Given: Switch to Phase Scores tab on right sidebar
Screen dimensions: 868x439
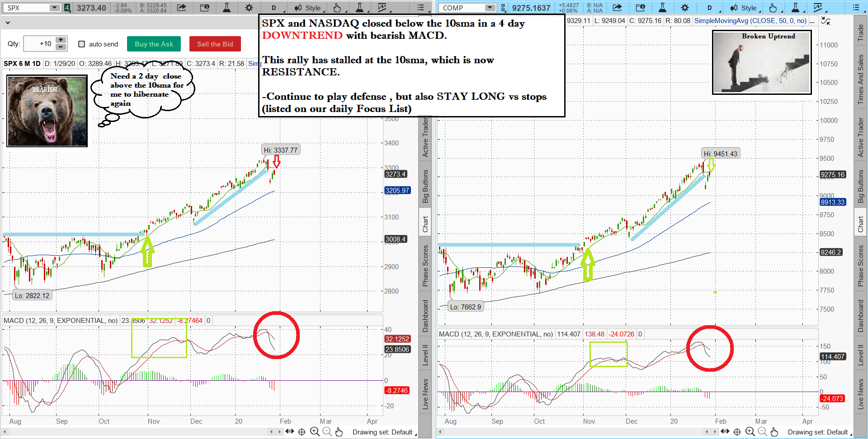Looking at the screenshot, I should 860,266.
